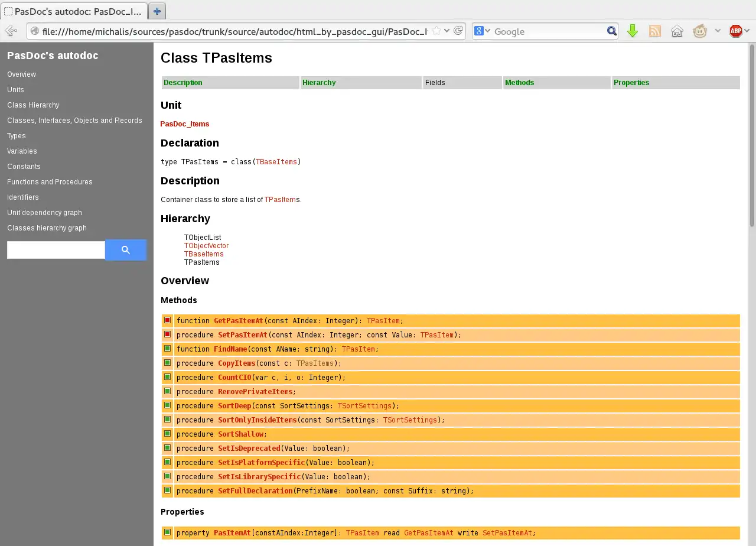This screenshot has width=756, height=546.
Task: Click the green download arrow icon
Action: (633, 31)
